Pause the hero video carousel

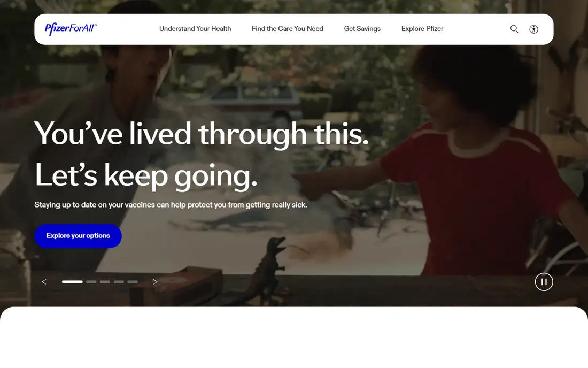[x=544, y=282]
